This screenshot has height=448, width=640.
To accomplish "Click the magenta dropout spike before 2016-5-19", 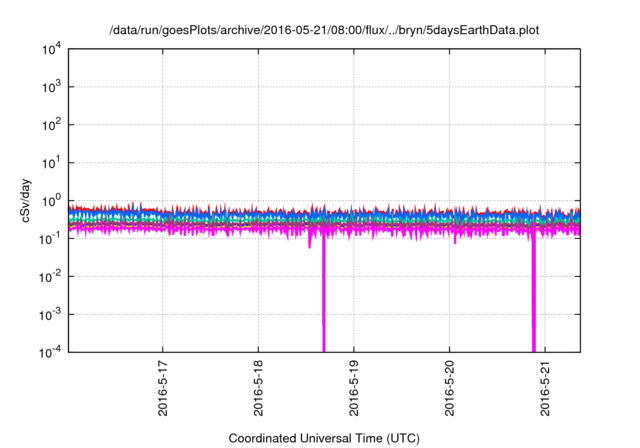I will pyautogui.click(x=324, y=292).
